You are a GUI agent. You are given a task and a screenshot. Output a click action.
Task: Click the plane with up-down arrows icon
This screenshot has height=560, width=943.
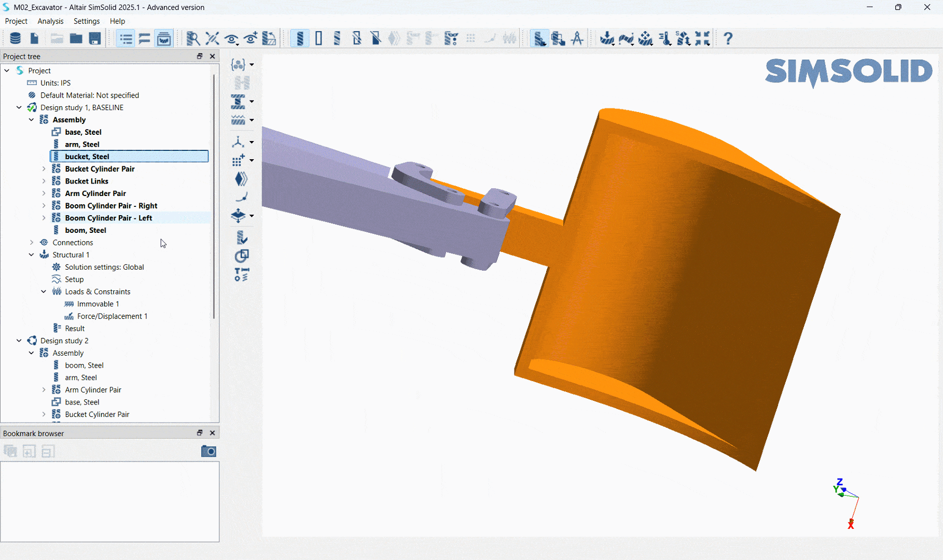click(242, 216)
